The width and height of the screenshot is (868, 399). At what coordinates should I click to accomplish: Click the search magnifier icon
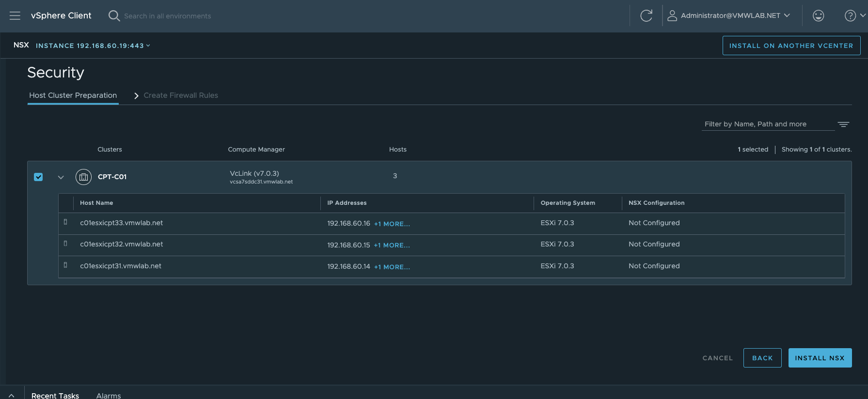click(114, 16)
